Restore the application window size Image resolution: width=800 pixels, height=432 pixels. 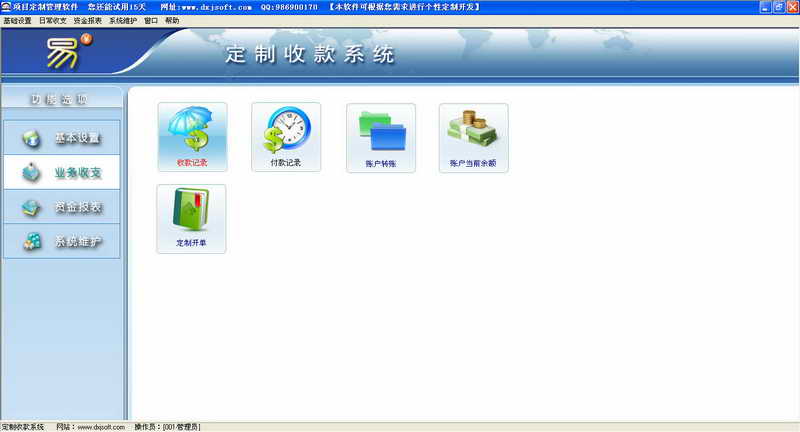(x=779, y=7)
